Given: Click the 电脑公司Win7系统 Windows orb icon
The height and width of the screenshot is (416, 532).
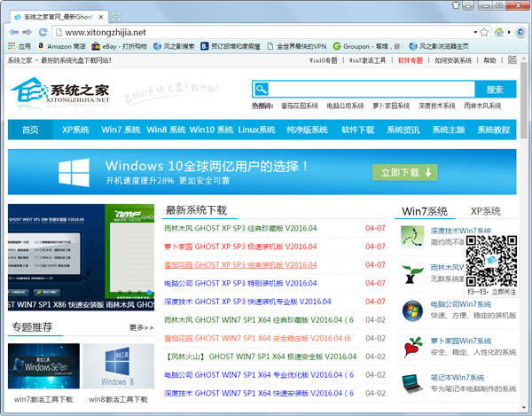Looking at the screenshot, I should point(412,310).
